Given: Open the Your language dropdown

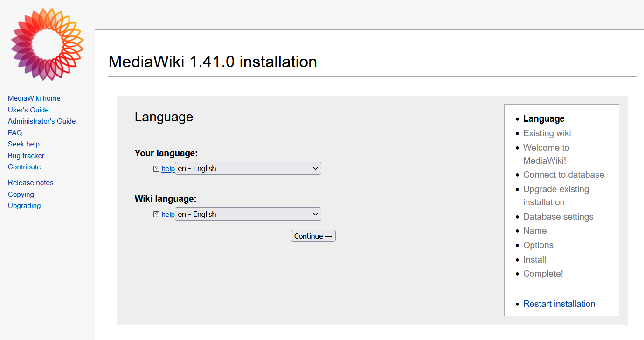Looking at the screenshot, I should [x=248, y=168].
